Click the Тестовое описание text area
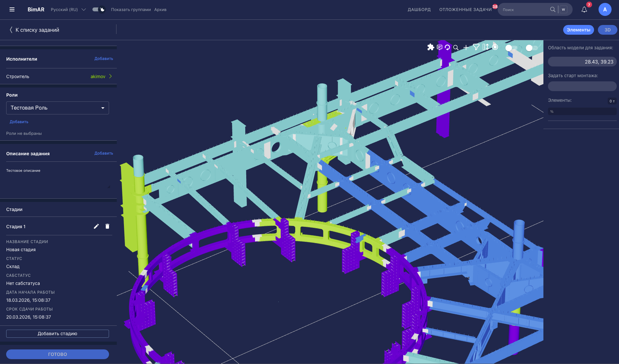Screen dimensions: 619x364 pyautogui.click(x=58, y=178)
